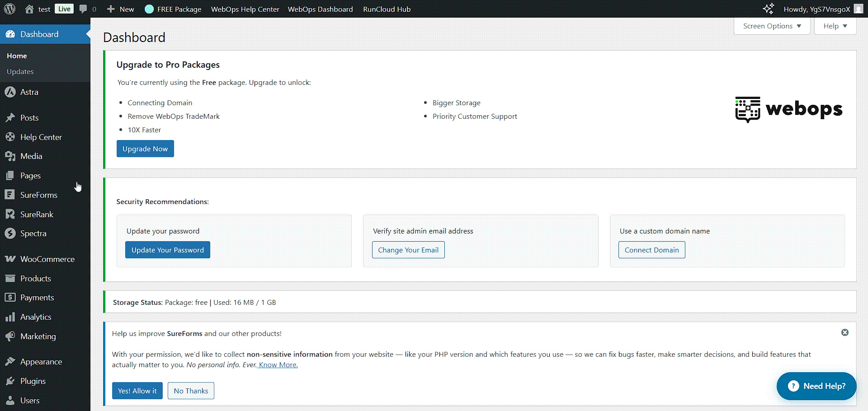Click the Upgrade Now button
Image resolution: width=868 pixels, height=411 pixels.
coord(145,149)
